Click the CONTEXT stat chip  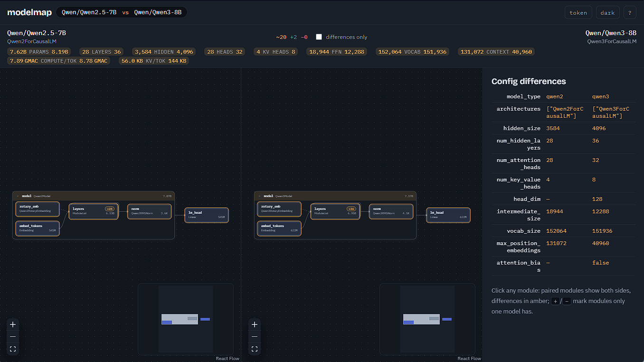496,52
